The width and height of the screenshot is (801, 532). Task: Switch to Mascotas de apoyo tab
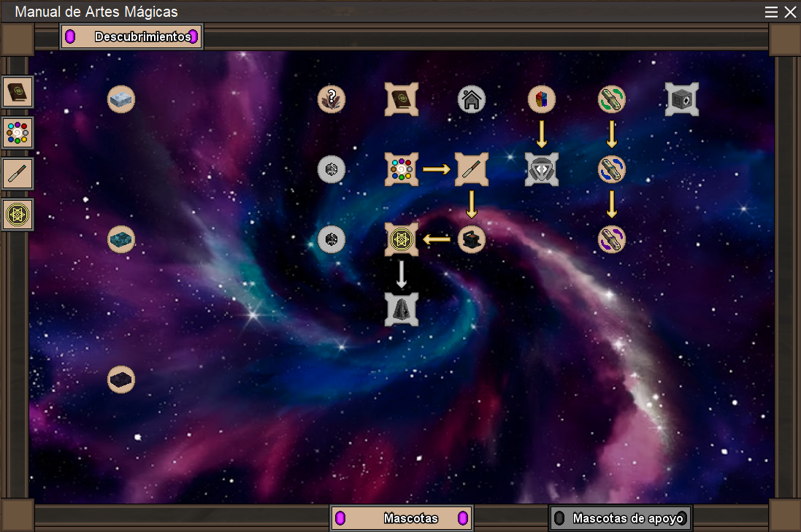pyautogui.click(x=621, y=518)
